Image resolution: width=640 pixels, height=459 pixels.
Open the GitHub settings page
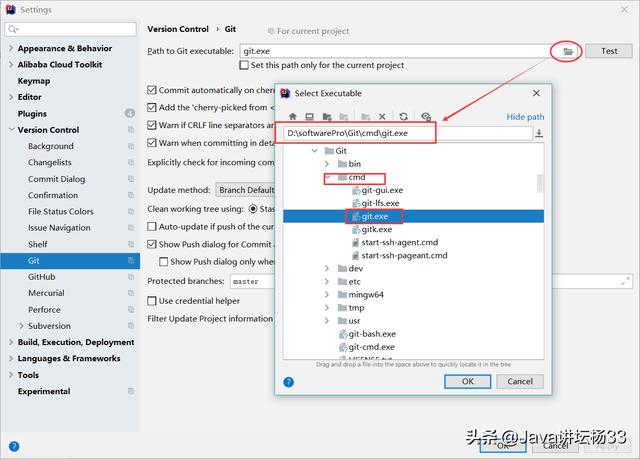pyautogui.click(x=42, y=277)
